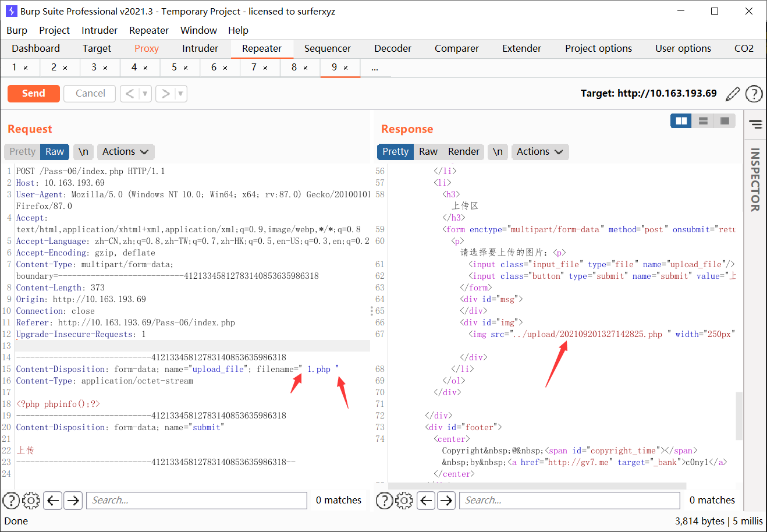767x532 pixels.
Task: Open response search settings gear
Action: pos(404,500)
